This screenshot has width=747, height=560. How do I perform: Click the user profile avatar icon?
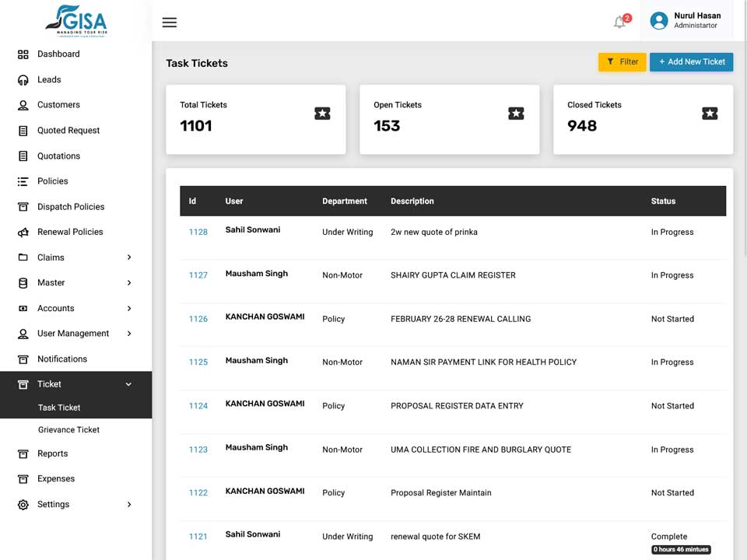pos(659,20)
